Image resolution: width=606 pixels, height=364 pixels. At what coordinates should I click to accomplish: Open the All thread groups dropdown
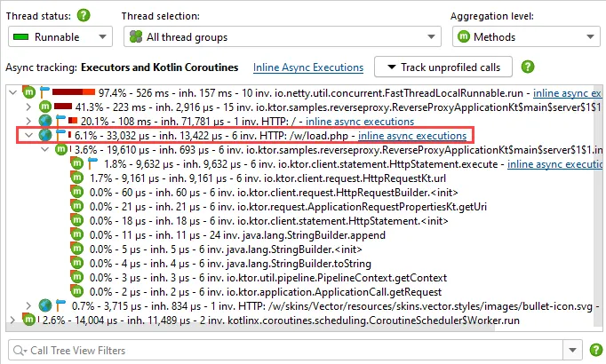tap(283, 36)
